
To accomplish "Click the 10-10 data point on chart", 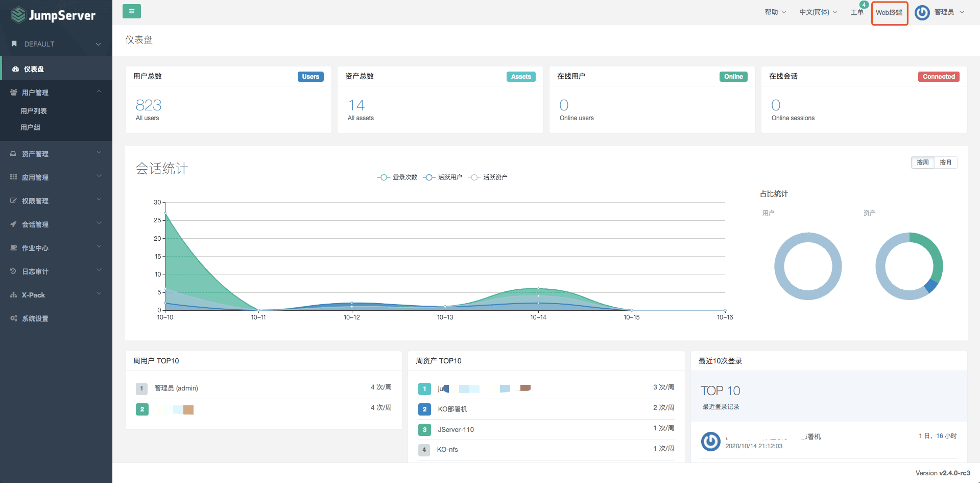I will [165, 214].
